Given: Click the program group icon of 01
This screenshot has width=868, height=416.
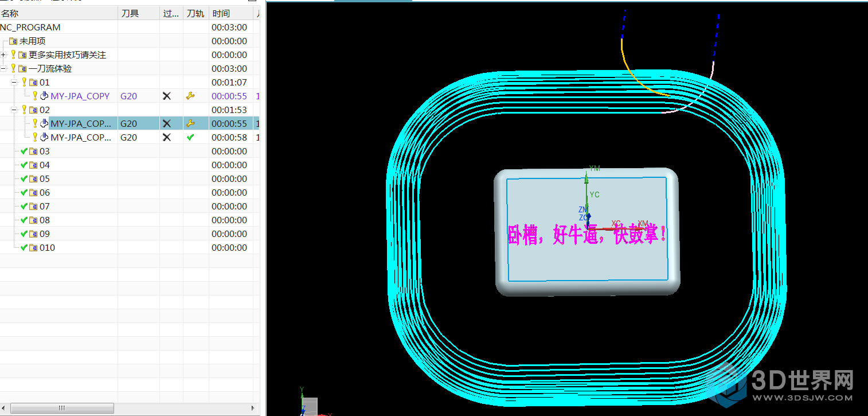Looking at the screenshot, I should click(33, 83).
